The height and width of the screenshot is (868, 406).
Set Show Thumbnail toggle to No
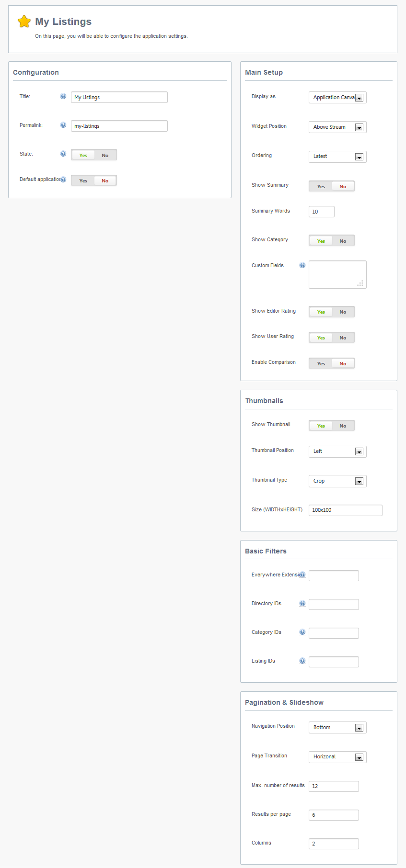pyautogui.click(x=343, y=426)
